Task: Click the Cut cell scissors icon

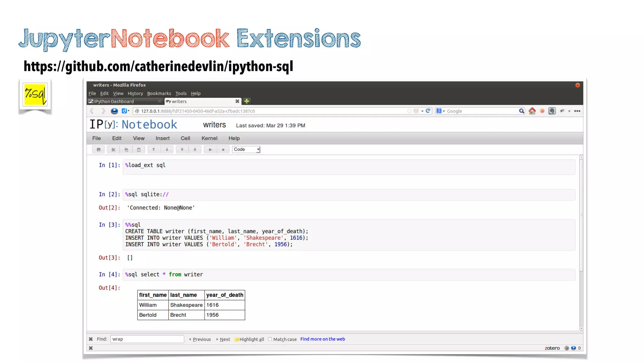Action: pos(113,150)
